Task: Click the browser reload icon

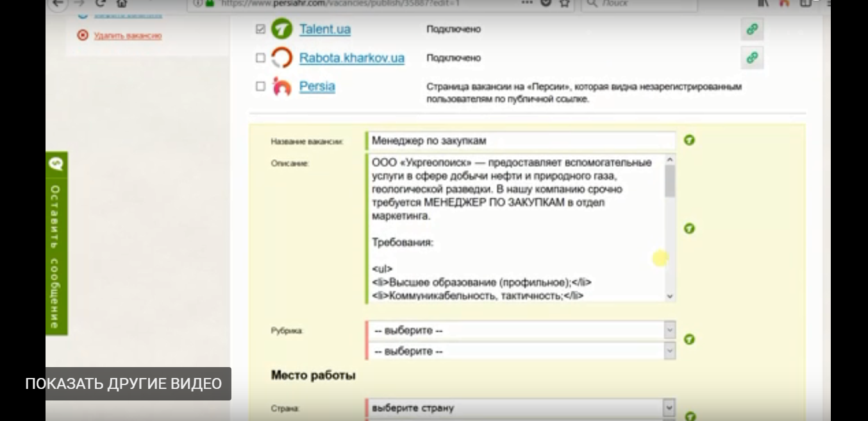Action: [99, 3]
